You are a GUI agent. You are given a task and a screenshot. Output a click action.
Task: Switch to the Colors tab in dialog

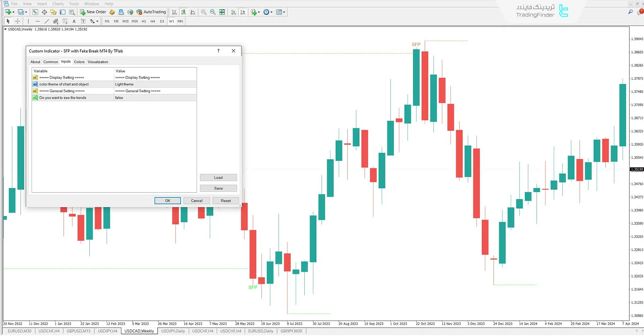coord(79,62)
